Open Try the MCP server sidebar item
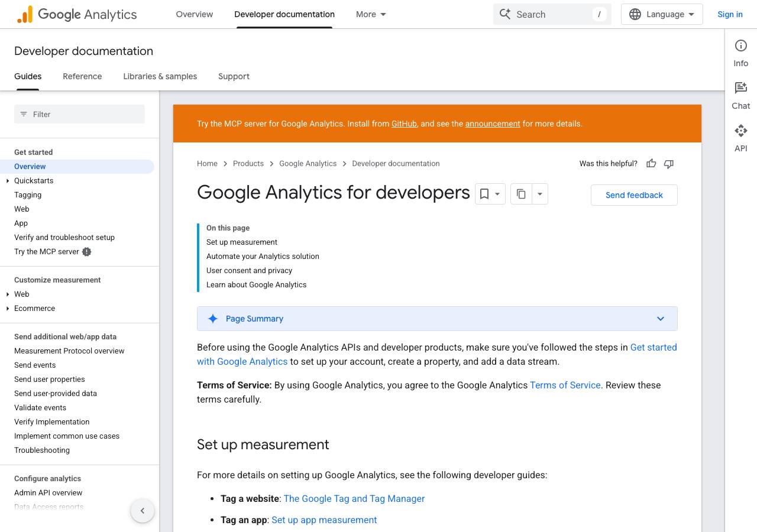Viewport: 757px width, 532px height. click(47, 252)
